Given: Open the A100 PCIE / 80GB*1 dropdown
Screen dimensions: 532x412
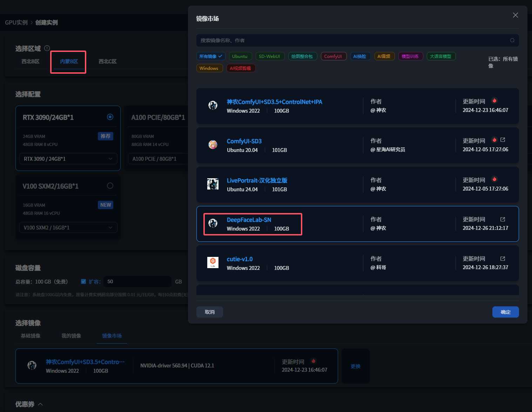Looking at the screenshot, I should click(158, 159).
